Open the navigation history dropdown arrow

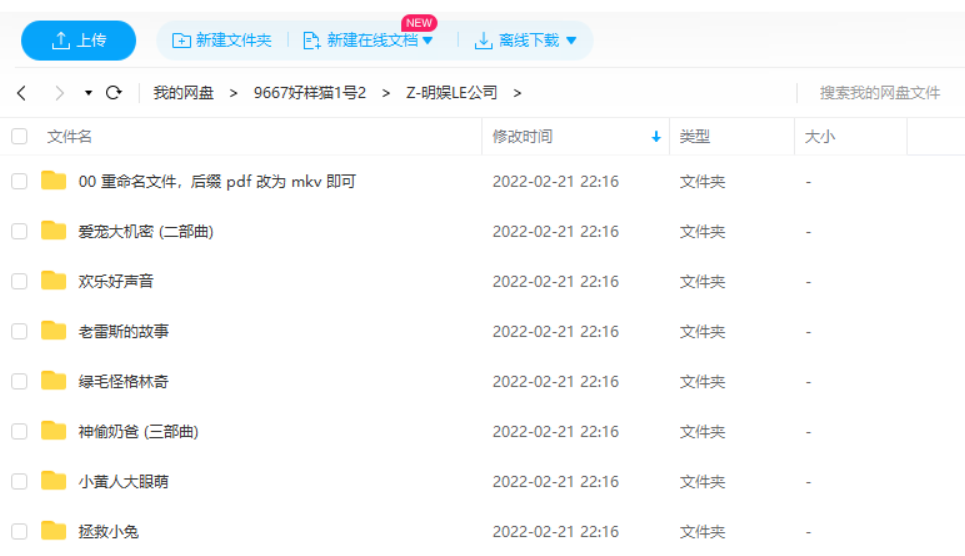pos(88,93)
